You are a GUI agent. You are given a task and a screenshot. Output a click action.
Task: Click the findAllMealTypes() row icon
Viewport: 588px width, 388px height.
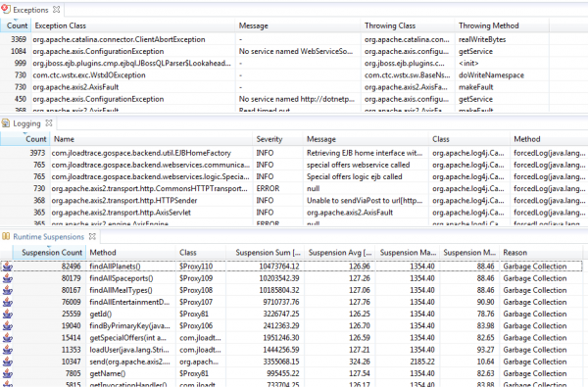tap(7, 291)
